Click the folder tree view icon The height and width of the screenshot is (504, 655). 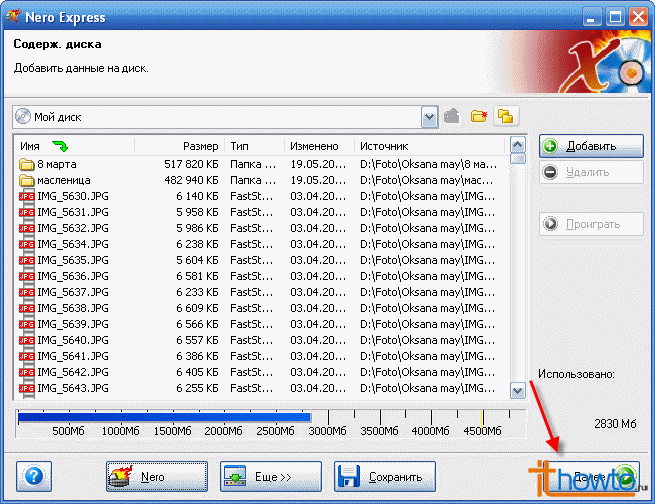point(505,116)
